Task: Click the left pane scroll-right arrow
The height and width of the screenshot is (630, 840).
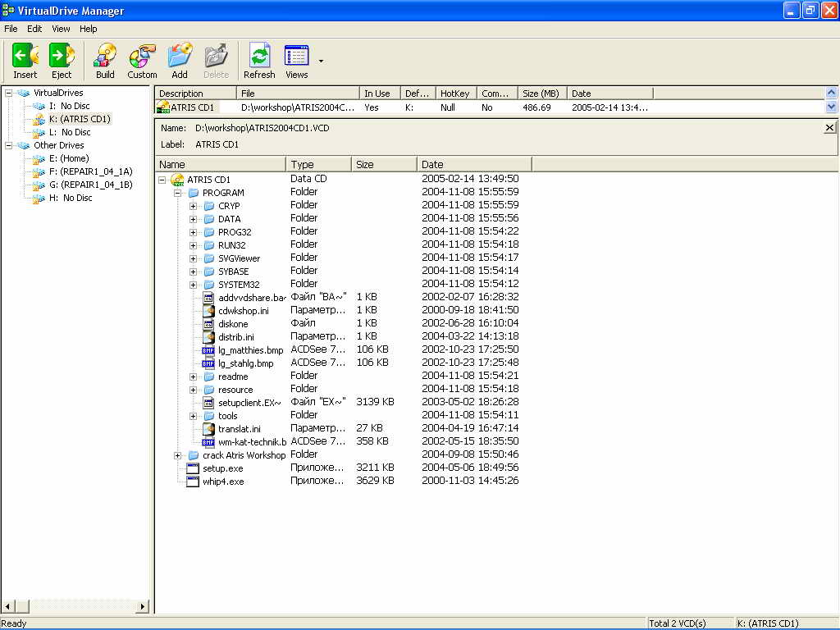Action: (x=143, y=606)
